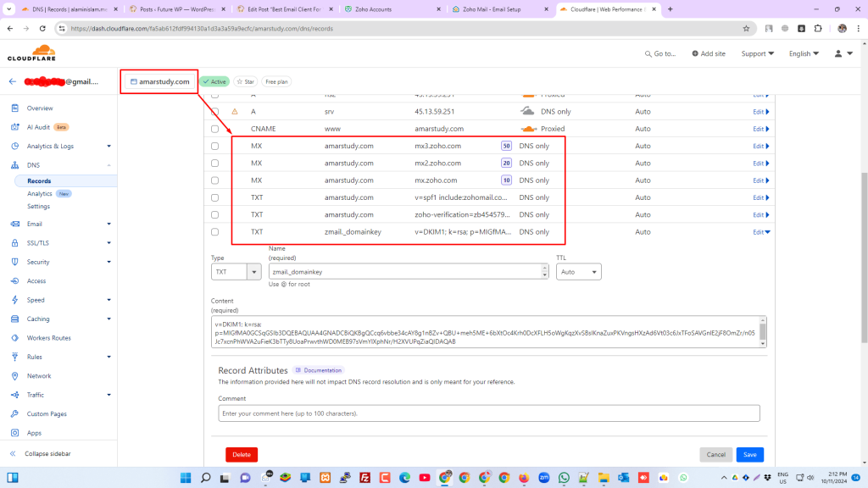Click the Analytics & Logs sidebar icon
This screenshot has width=868, height=488.
15,146
